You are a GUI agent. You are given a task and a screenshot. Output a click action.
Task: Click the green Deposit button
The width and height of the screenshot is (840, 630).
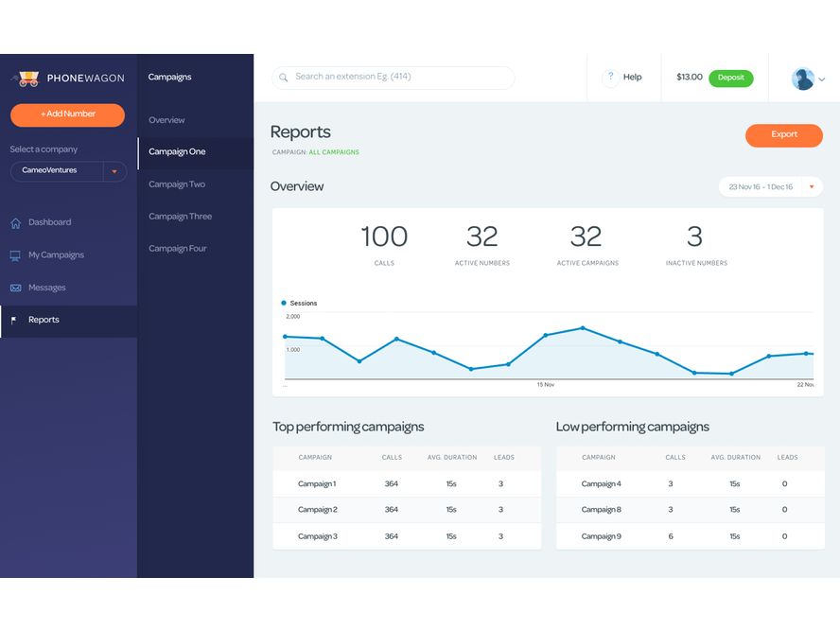point(730,78)
